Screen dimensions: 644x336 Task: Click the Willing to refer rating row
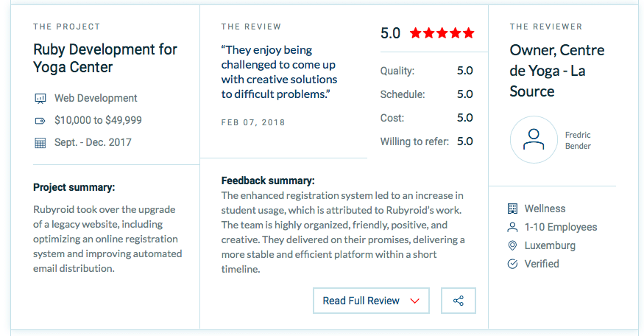426,141
